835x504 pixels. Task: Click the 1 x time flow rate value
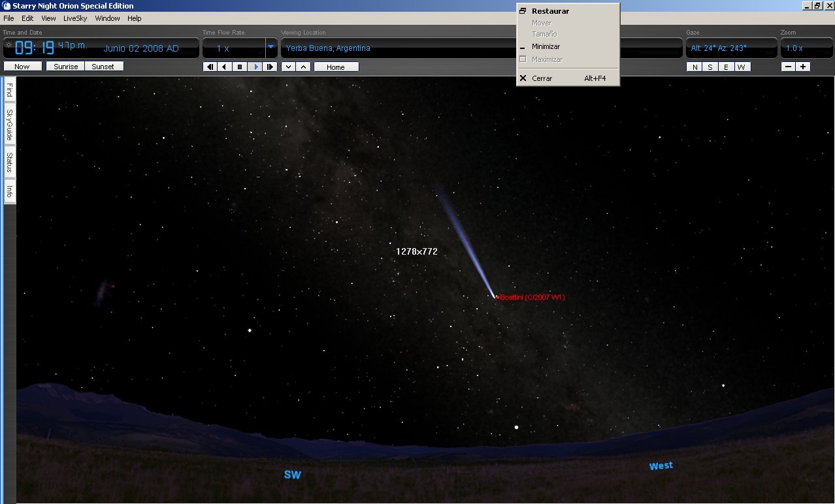[x=223, y=48]
